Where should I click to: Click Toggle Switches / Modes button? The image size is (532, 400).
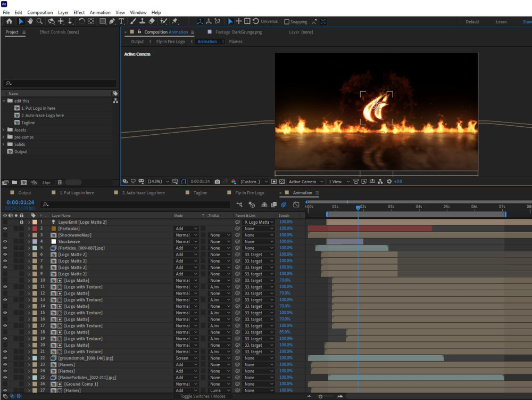(x=203, y=396)
